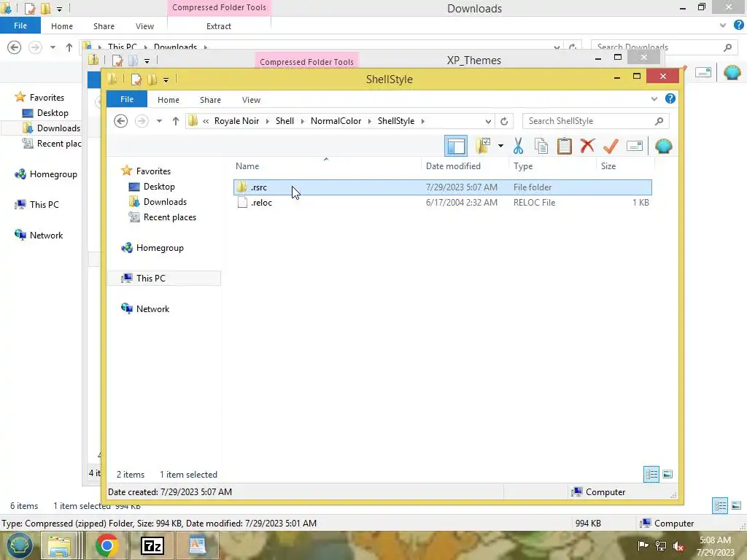
Task: Open the Home tab in ShellStyle window
Action: pyautogui.click(x=169, y=100)
